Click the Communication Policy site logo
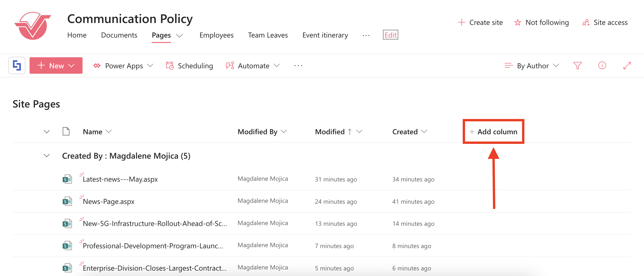Screen dimensions: 644x276 point(33,26)
